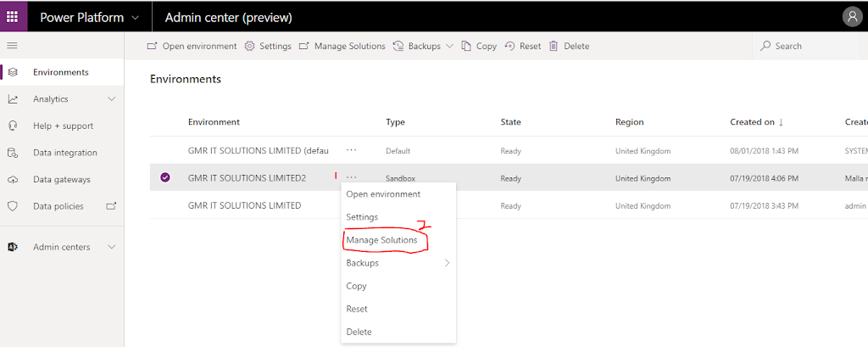Open Help + support in the sidebar
The width and height of the screenshot is (868, 347).
[63, 126]
